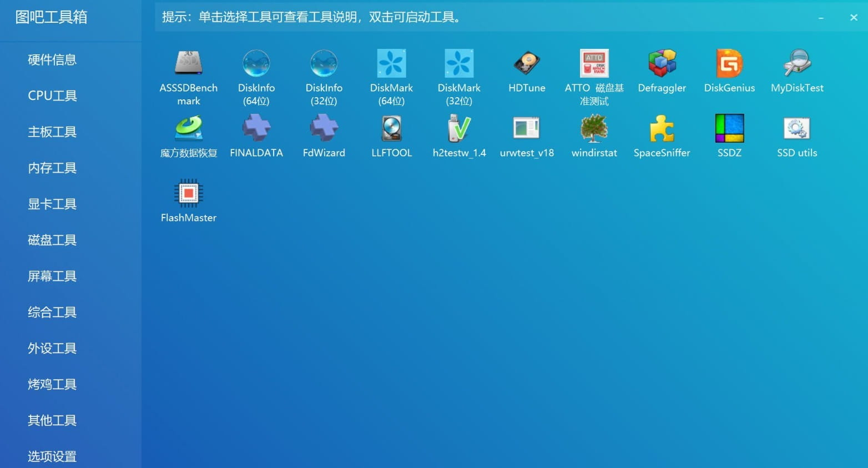
Task: Select the ASSSDBenchmark tool icon
Action: pyautogui.click(x=189, y=63)
